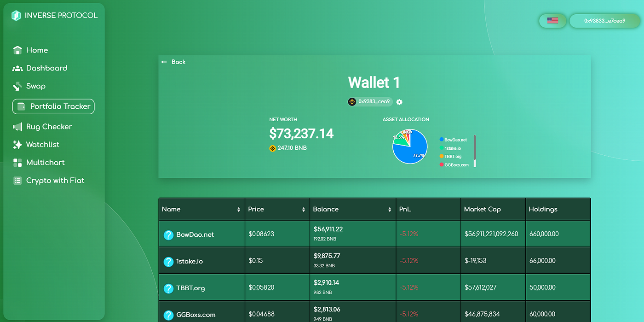Viewport: 644px width, 322px height.
Task: Click the Dashboard people icon
Action: click(17, 68)
